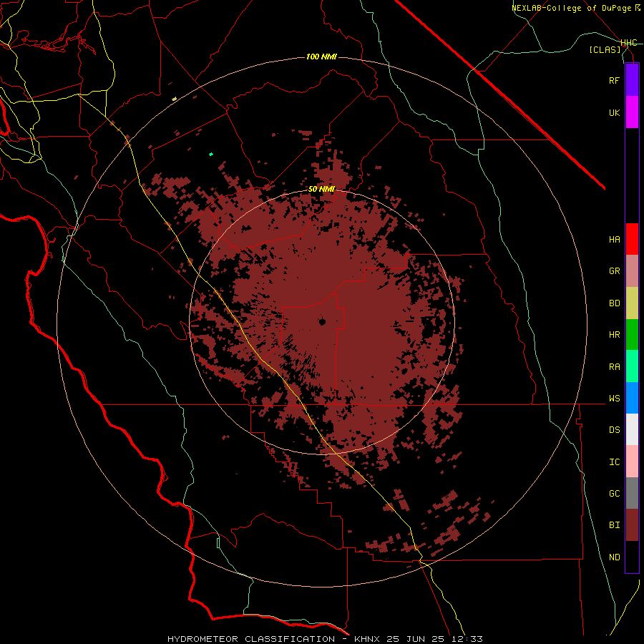Click the WS blue legend swatch
Viewport: 644px width, 644px height.
click(x=632, y=398)
